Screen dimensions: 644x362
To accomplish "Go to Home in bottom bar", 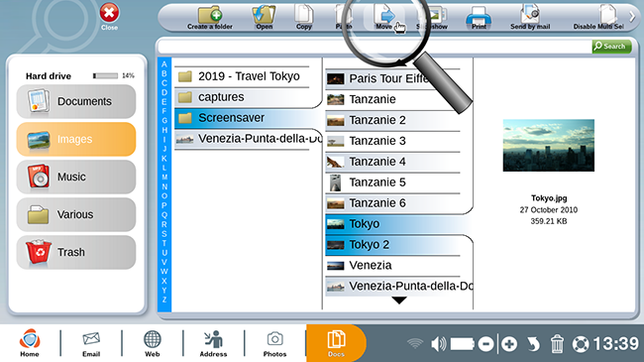I will coord(30,342).
